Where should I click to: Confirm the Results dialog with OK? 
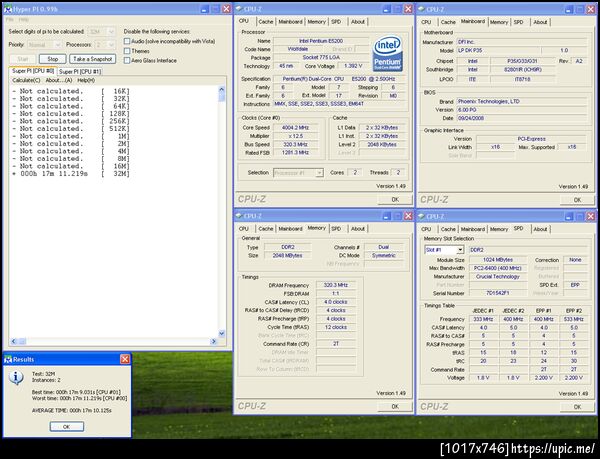66,426
